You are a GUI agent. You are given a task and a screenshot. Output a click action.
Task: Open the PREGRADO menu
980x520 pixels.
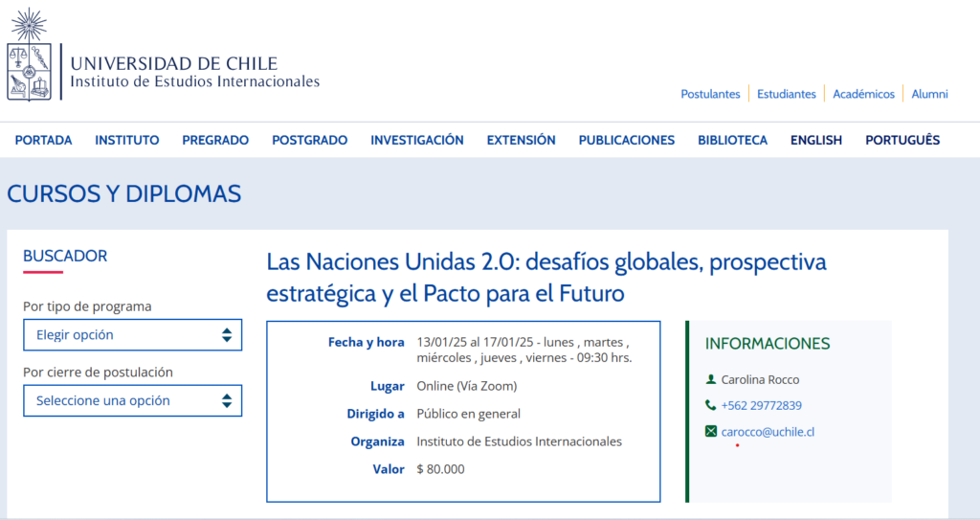215,140
